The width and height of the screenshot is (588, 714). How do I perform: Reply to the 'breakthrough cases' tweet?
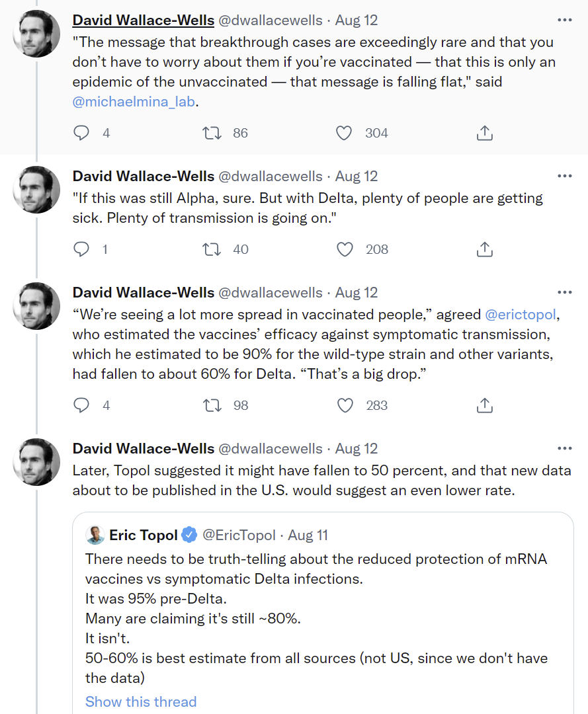pos(81,133)
